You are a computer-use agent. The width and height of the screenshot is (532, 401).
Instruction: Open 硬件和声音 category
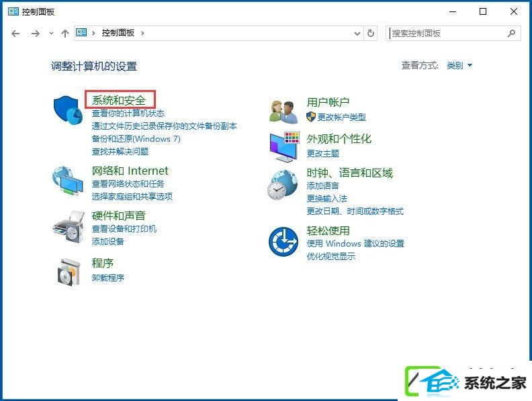(x=118, y=216)
